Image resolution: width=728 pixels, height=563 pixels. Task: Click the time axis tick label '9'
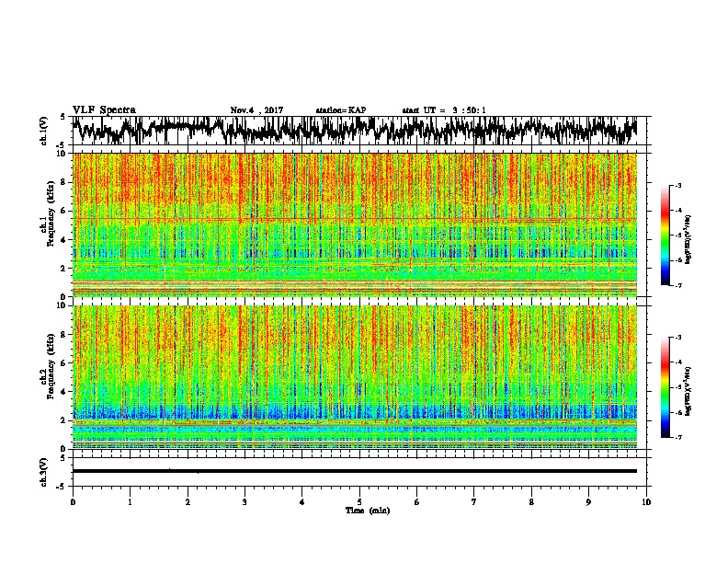pos(588,502)
